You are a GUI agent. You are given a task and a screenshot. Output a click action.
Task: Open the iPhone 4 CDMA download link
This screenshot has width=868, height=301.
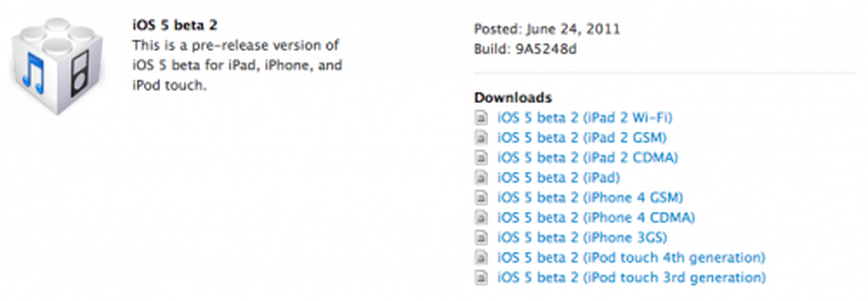(596, 218)
